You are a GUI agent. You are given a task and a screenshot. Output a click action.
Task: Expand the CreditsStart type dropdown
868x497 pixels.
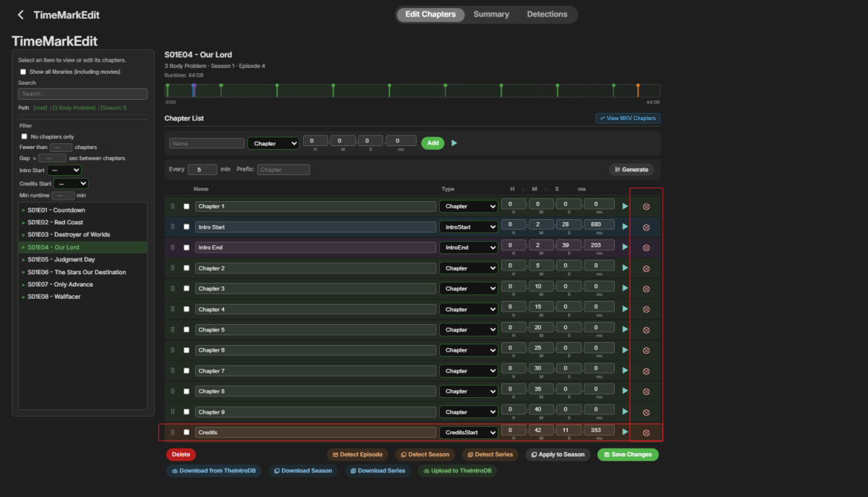[x=469, y=433]
